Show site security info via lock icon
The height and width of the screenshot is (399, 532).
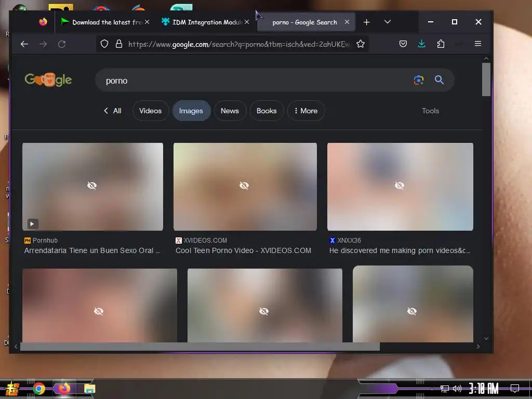(x=119, y=44)
